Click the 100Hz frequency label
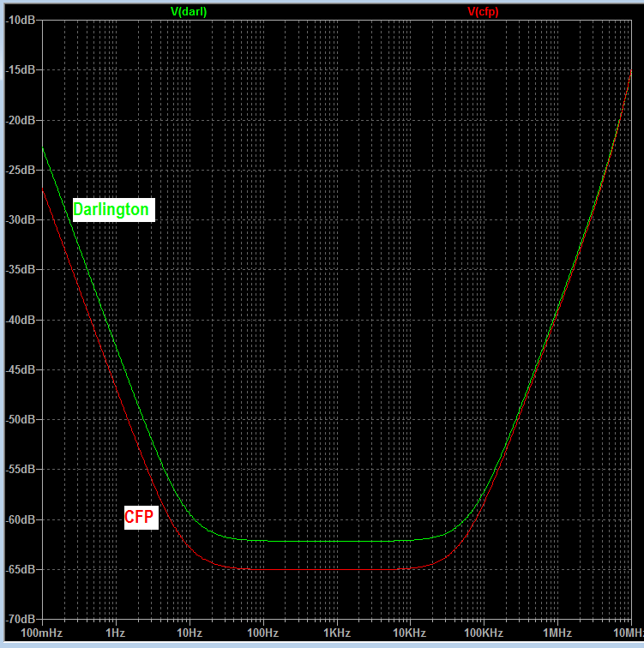 pos(263,633)
